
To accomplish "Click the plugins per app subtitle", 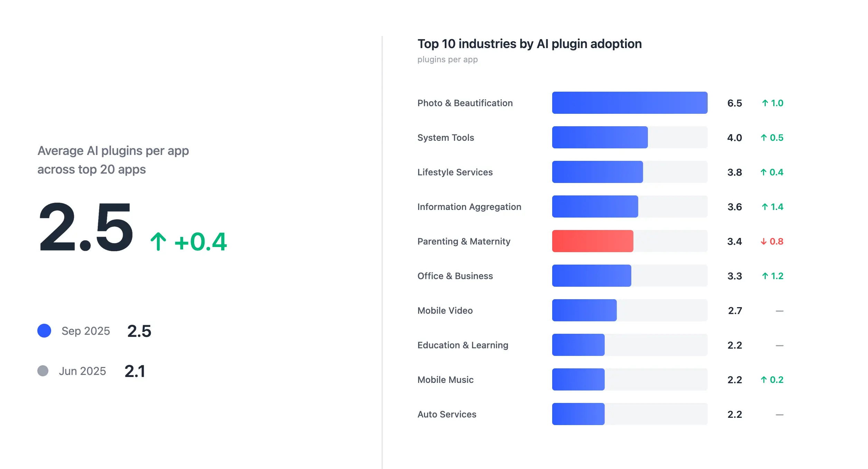I will (x=447, y=59).
